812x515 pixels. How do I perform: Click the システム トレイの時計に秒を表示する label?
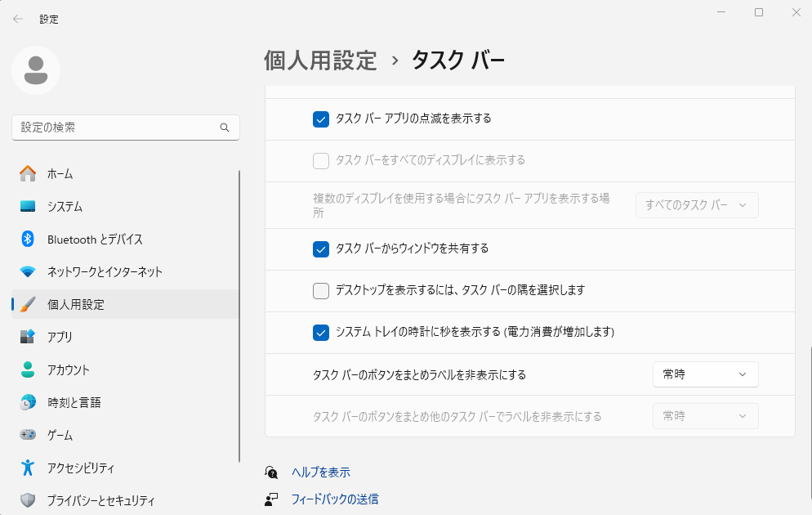point(475,332)
